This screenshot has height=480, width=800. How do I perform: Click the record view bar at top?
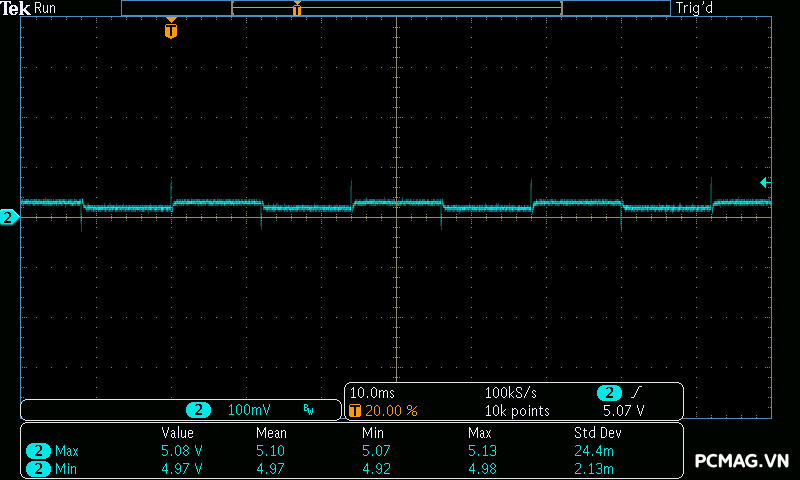click(395, 8)
